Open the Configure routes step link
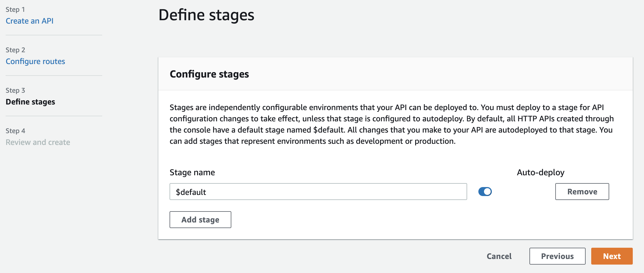 35,62
